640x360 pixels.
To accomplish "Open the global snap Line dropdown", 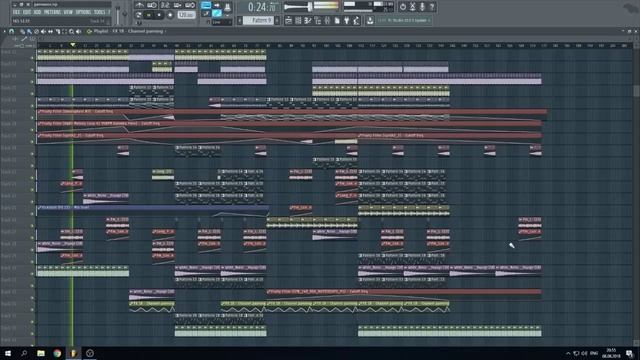I will point(222,22).
